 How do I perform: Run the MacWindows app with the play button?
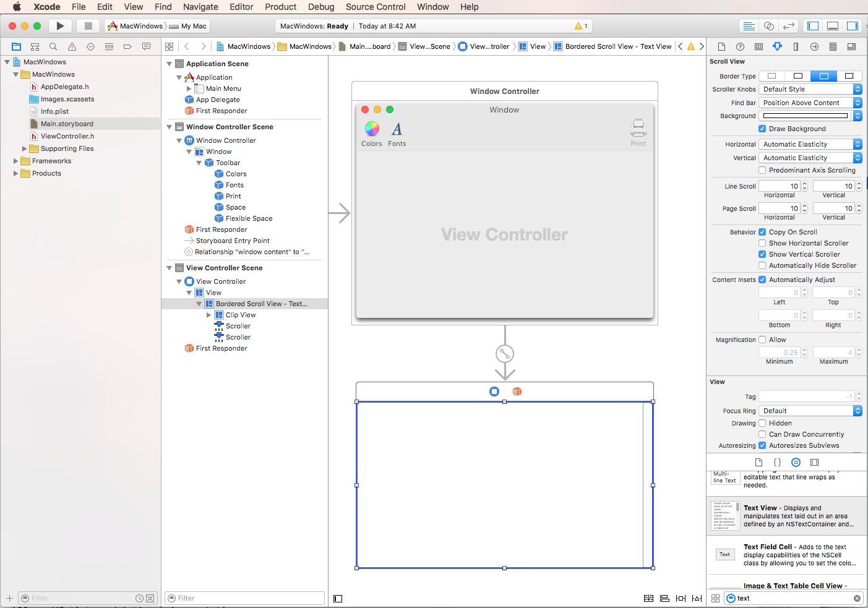click(60, 25)
